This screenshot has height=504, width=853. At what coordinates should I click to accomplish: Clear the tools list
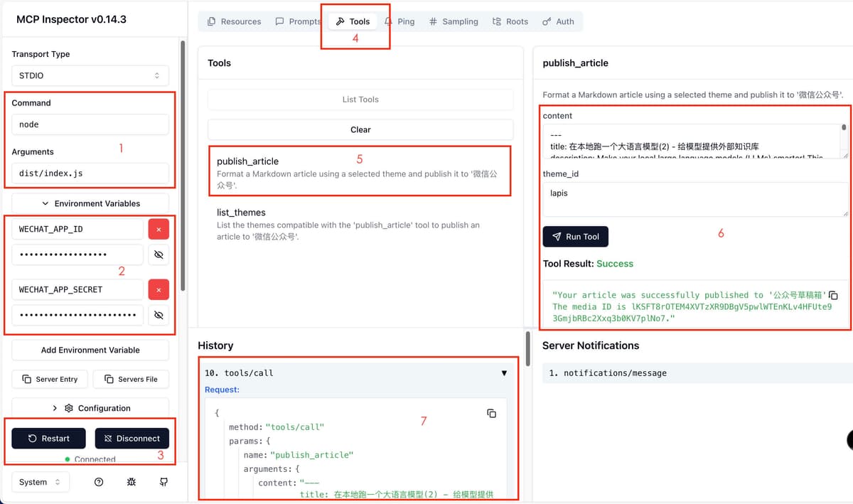pos(360,129)
